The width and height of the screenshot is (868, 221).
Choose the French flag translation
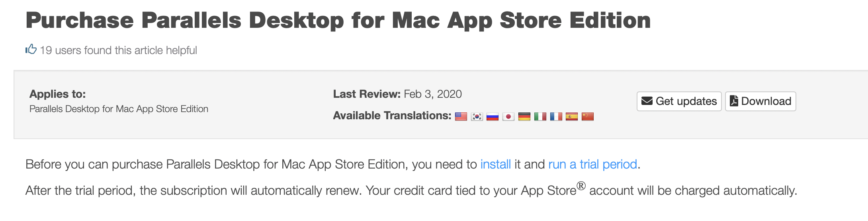(556, 116)
